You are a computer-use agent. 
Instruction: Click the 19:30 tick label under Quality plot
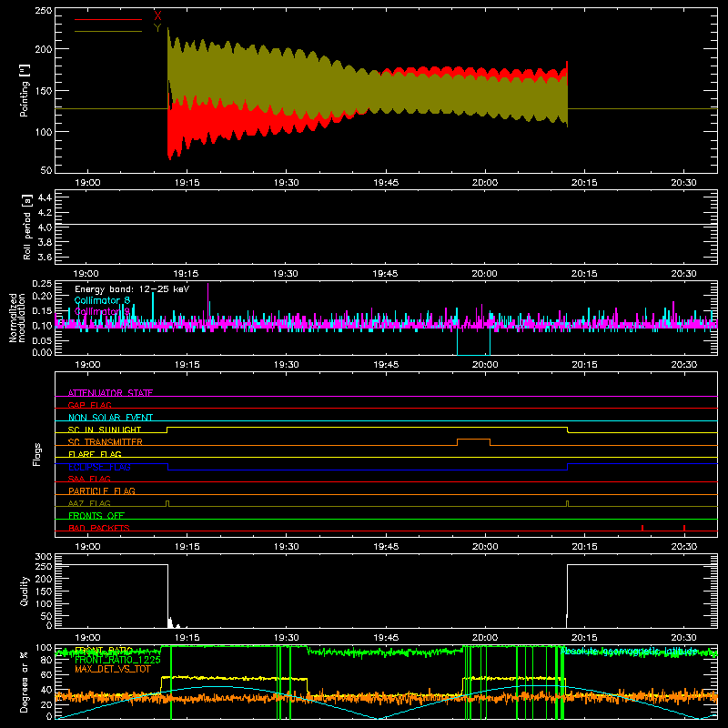(x=286, y=638)
